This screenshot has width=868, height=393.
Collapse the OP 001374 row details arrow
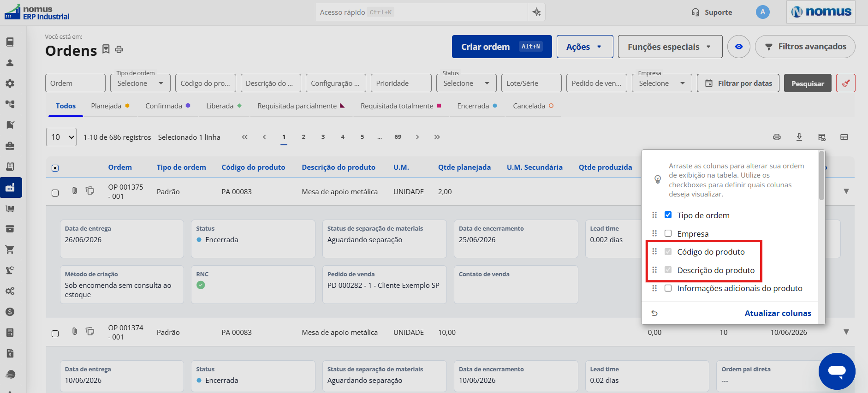click(846, 332)
